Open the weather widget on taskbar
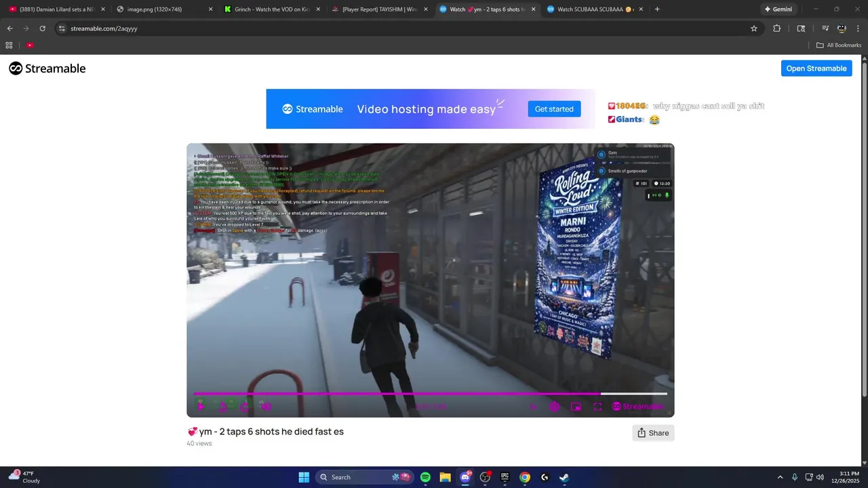 click(24, 477)
